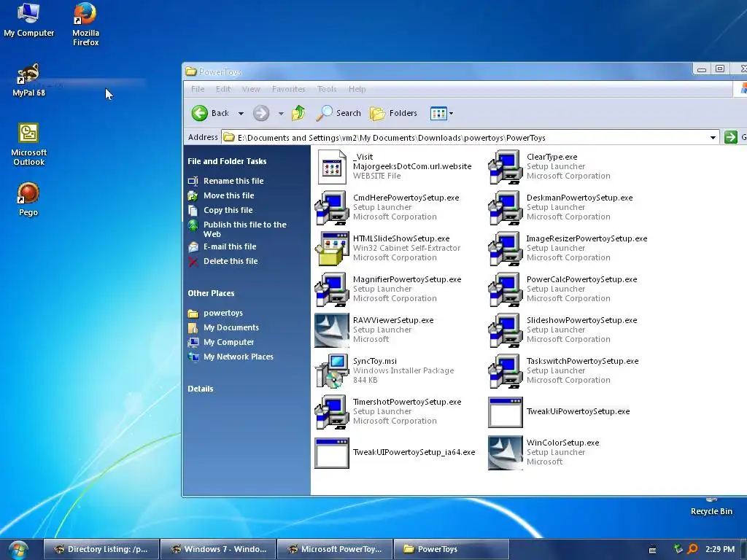Switch to Directory Listing taskbar window
The height and width of the screenshot is (560, 747).
coord(101,549)
